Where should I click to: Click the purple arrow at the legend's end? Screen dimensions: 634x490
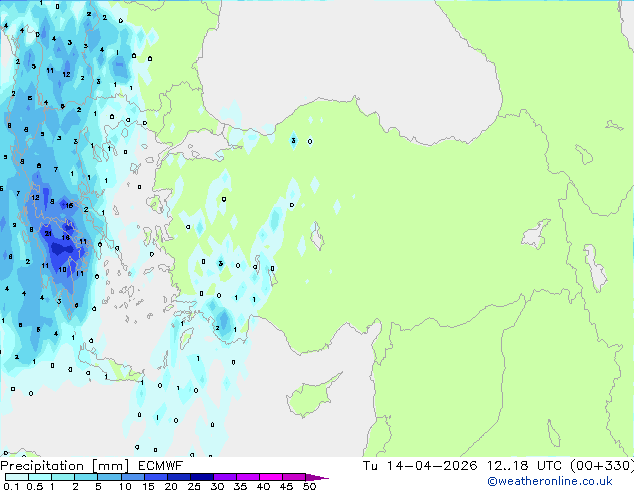coord(317,477)
